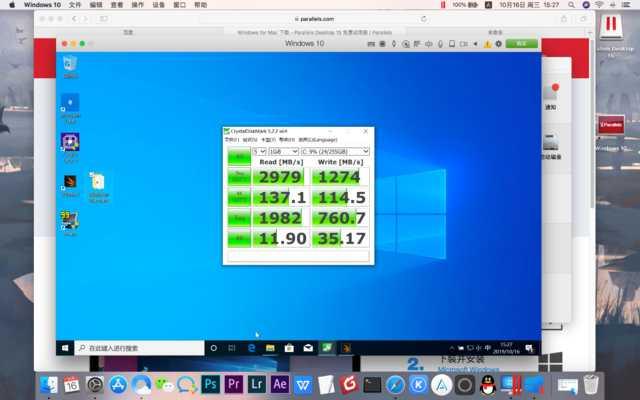The height and width of the screenshot is (400, 640).
Task: Open Microsoft Store from the Windows taskbar
Action: (x=289, y=348)
